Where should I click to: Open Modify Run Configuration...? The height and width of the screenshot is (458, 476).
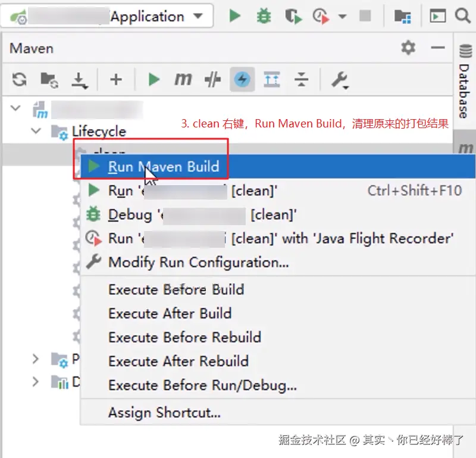pos(278,262)
